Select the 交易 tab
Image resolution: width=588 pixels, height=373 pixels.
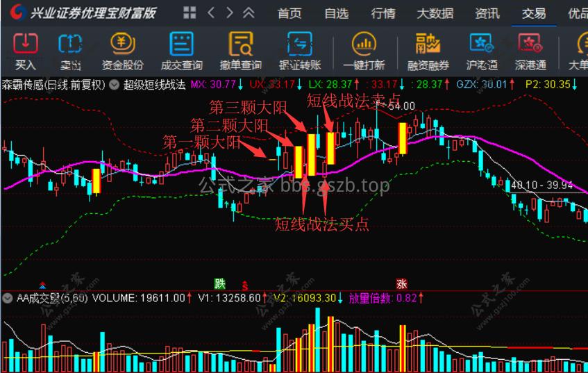[x=534, y=13]
